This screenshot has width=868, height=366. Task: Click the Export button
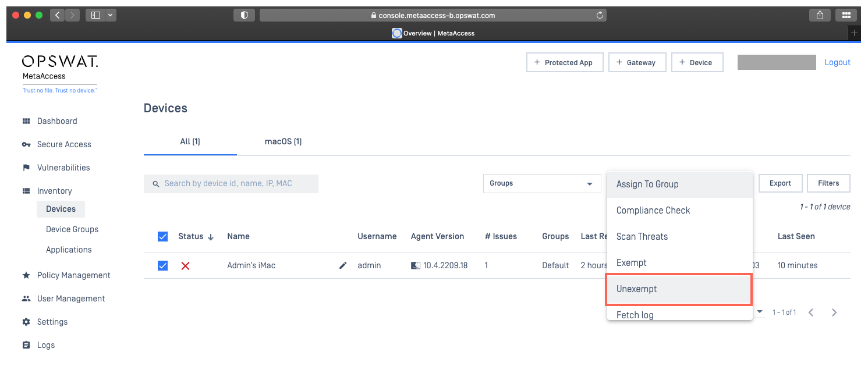(780, 183)
